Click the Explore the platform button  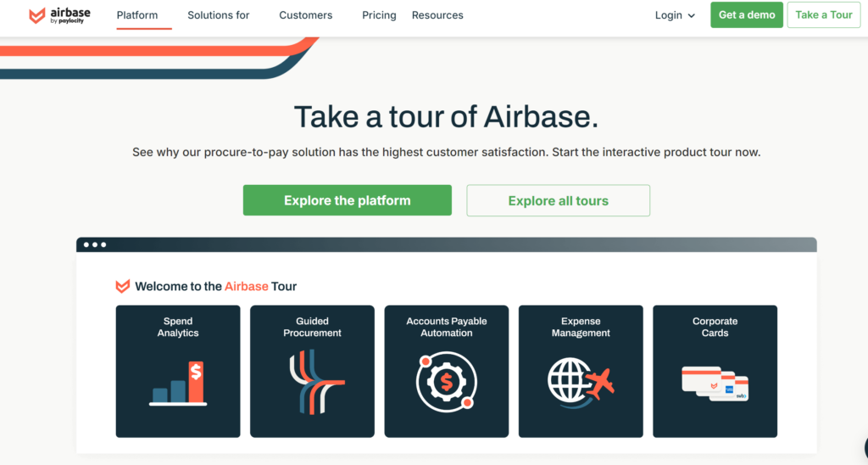click(x=347, y=200)
